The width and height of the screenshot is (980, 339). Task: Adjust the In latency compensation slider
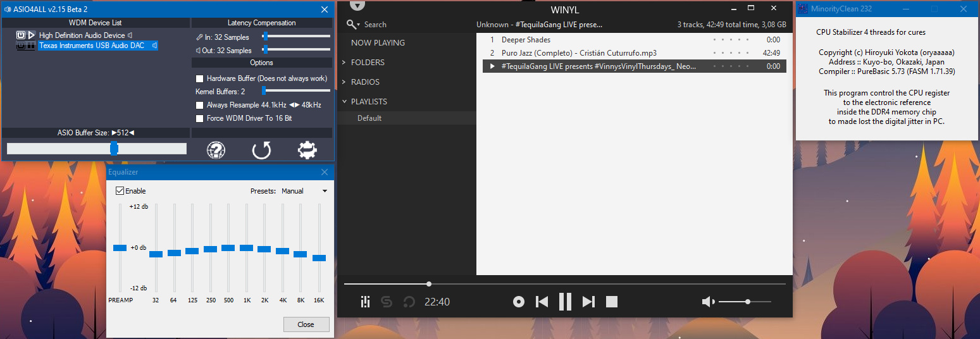(x=266, y=36)
